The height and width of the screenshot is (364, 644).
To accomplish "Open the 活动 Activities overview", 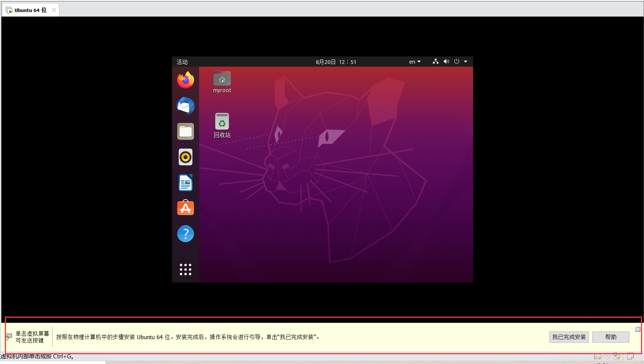I will 182,62.
